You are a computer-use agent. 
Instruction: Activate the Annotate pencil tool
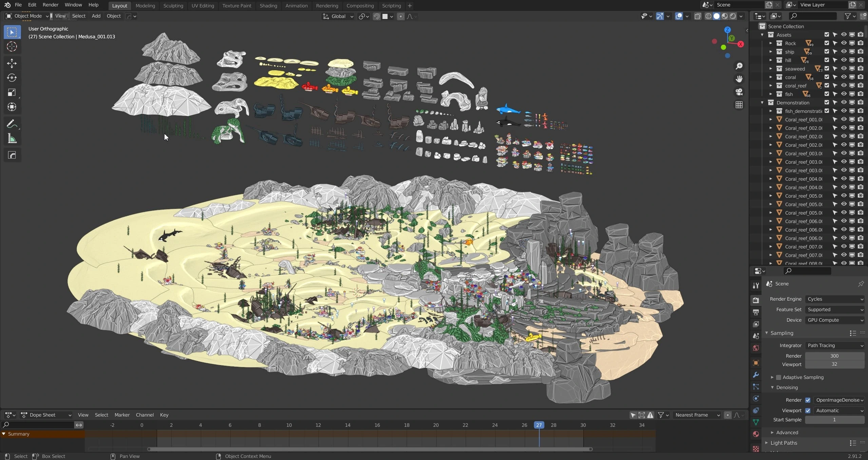click(12, 124)
